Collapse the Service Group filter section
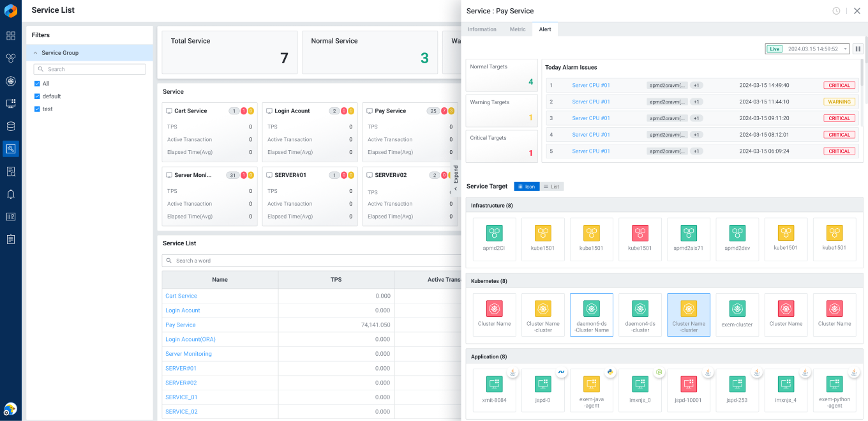 (x=36, y=53)
